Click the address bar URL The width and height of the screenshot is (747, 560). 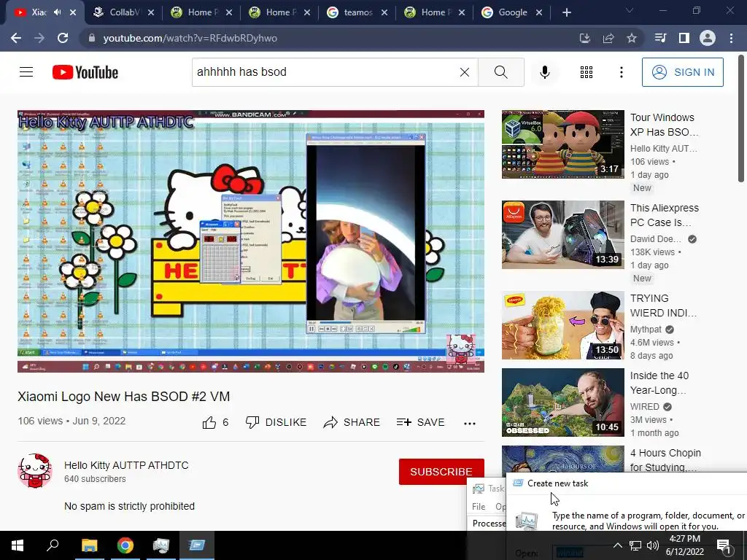[190, 38]
